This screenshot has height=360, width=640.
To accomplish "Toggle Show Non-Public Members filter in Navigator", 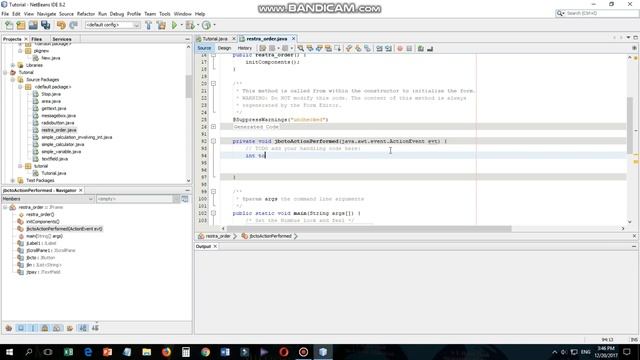I will [45, 328].
